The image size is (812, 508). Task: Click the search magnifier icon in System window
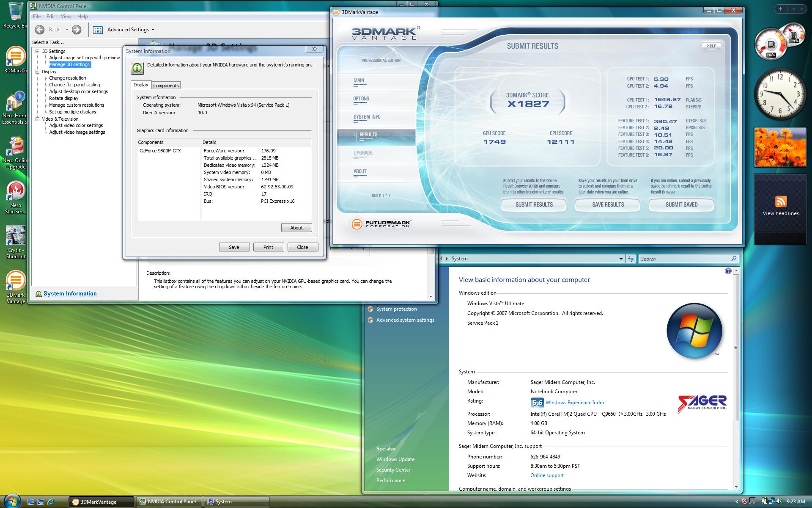click(x=733, y=259)
